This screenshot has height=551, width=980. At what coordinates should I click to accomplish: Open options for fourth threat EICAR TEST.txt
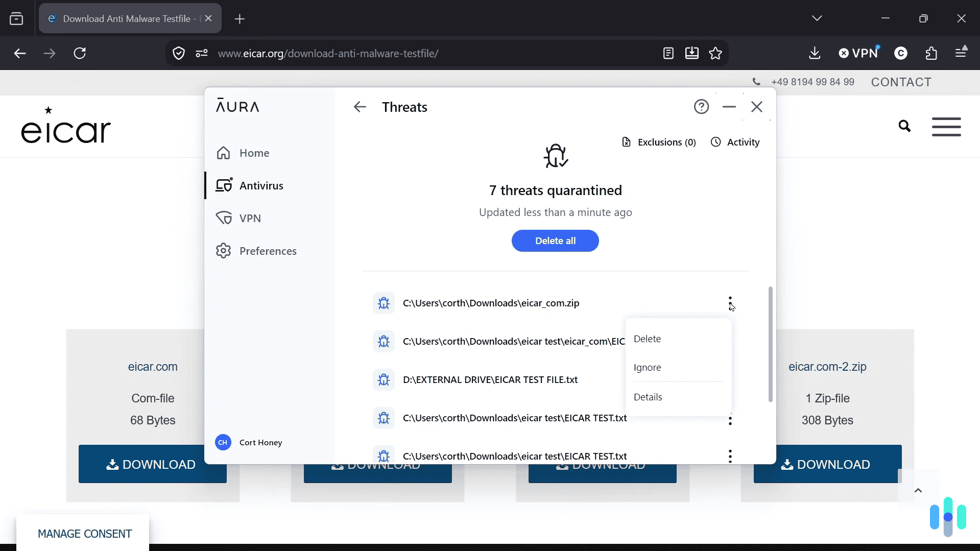tap(730, 420)
